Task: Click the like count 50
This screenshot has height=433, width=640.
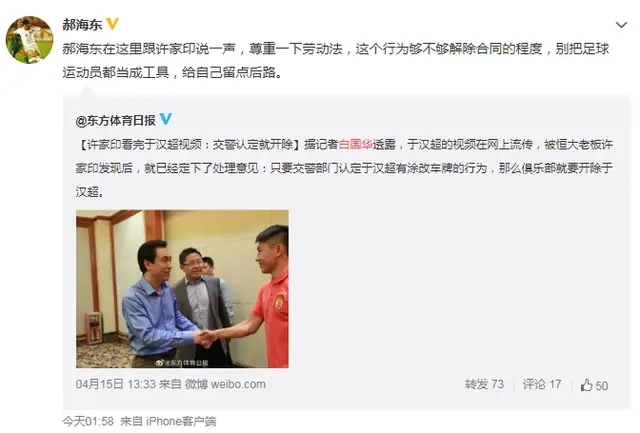Action: coord(602,386)
